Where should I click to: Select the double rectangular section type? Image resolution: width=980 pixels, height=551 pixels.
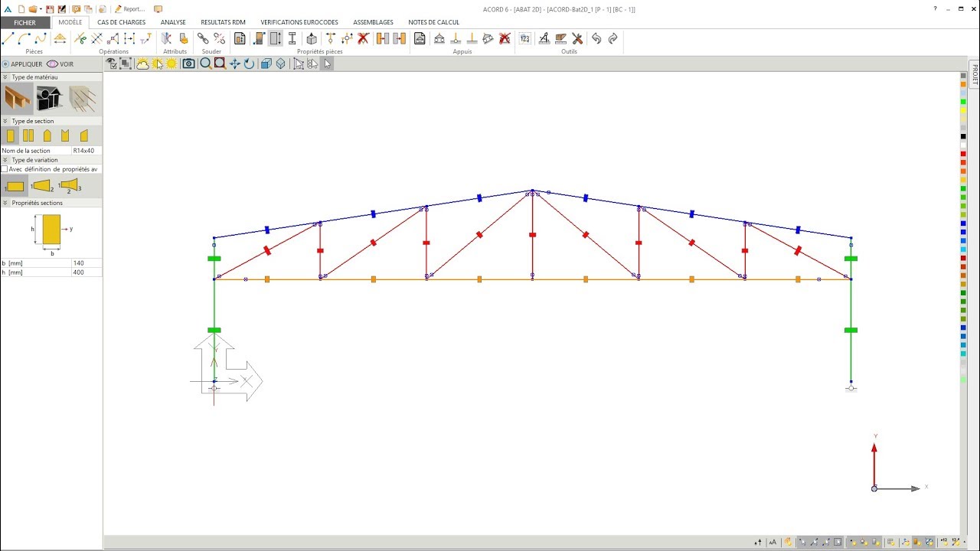pyautogui.click(x=28, y=135)
